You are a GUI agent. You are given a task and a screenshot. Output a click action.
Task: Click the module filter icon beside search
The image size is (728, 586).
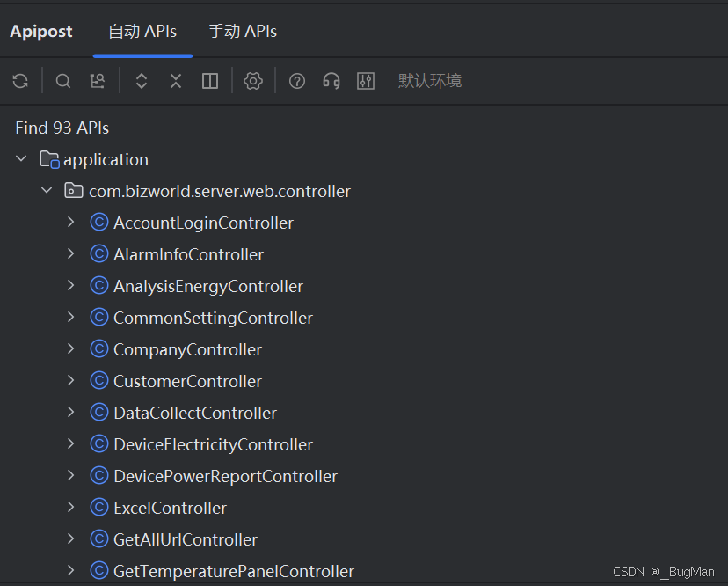click(98, 81)
